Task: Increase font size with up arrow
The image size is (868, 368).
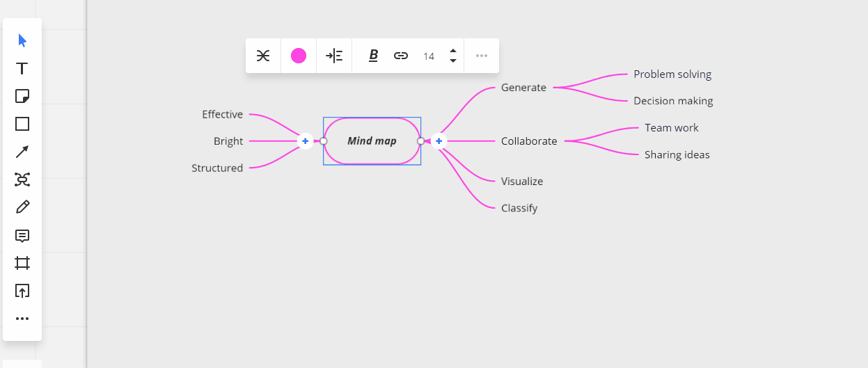Action: (x=453, y=51)
